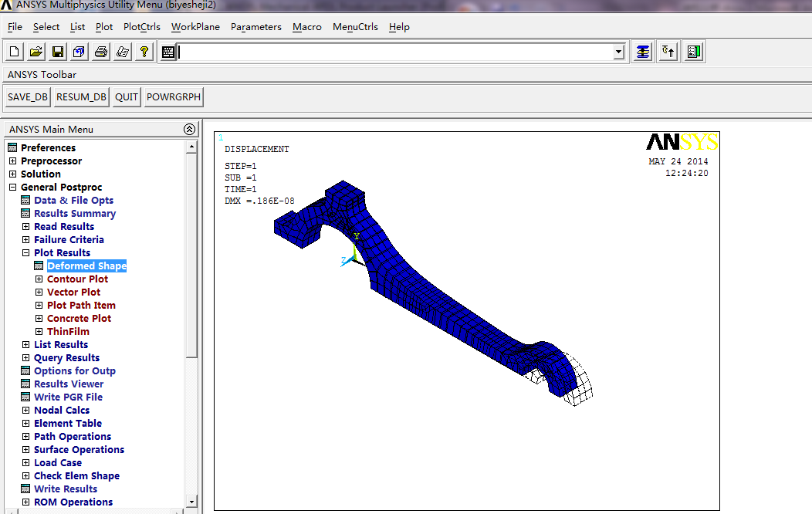
Task: Collapse the ANSYS Main Menu with chevron
Action: click(190, 130)
